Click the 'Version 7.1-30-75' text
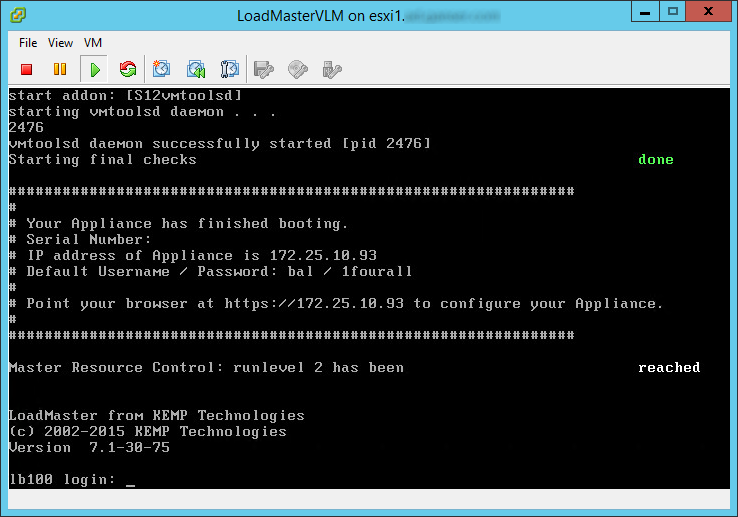738x517 pixels. [x=89, y=447]
